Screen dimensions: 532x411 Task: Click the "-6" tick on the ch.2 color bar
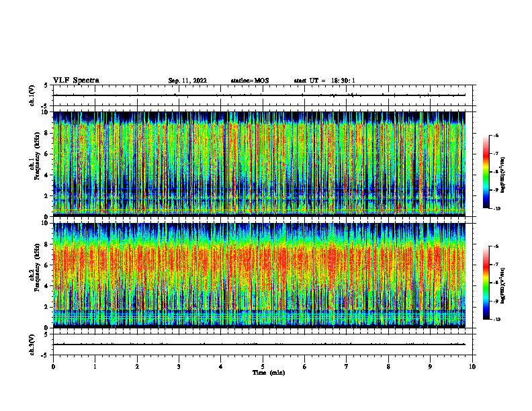pyautogui.click(x=496, y=246)
